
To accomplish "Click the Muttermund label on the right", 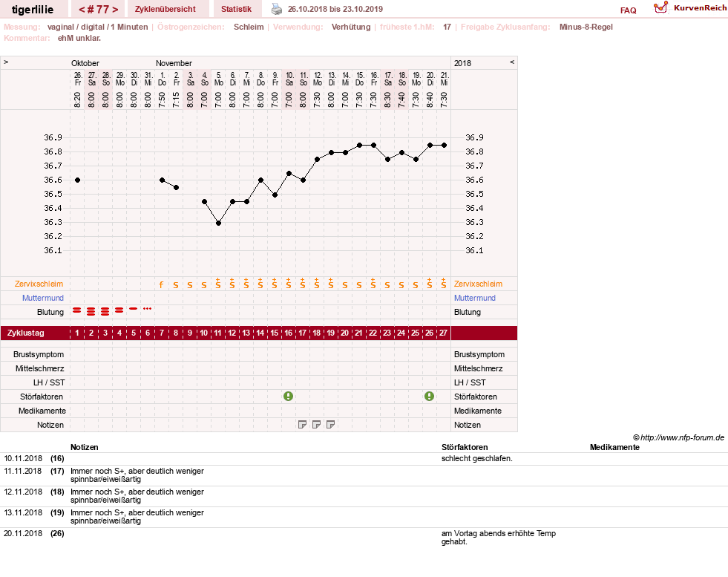I will click(474, 298).
